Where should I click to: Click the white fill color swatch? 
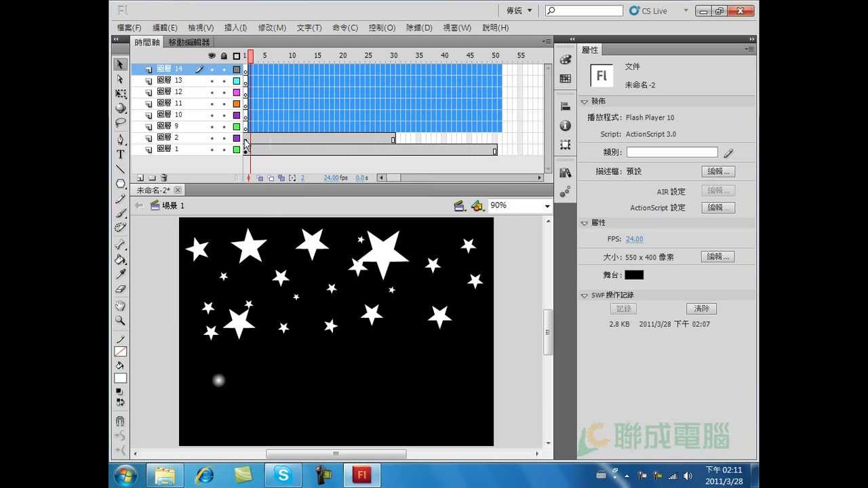pyautogui.click(x=120, y=378)
